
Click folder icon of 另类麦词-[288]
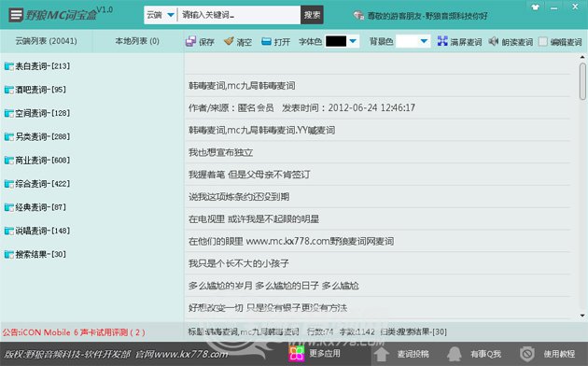pyautogui.click(x=9, y=137)
